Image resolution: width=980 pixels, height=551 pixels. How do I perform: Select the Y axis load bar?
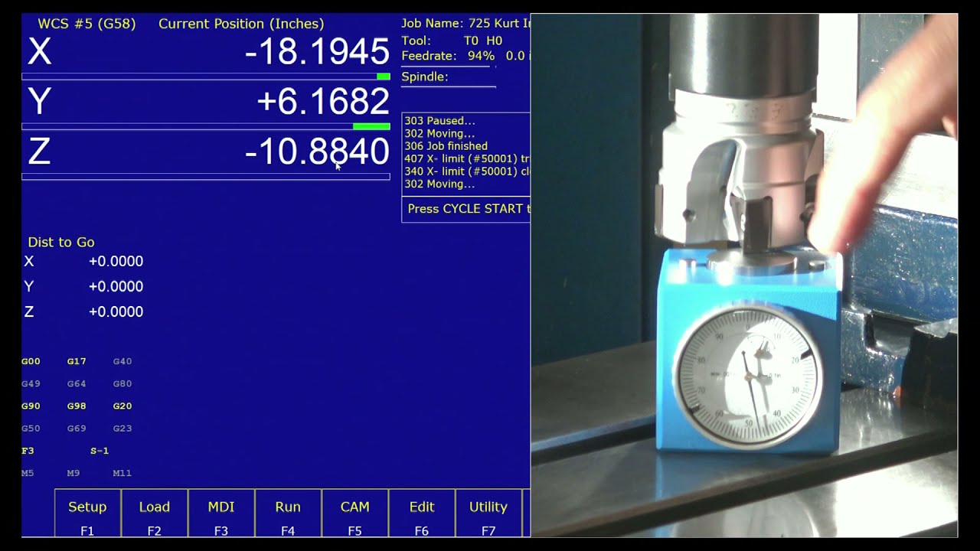pyautogui.click(x=206, y=126)
